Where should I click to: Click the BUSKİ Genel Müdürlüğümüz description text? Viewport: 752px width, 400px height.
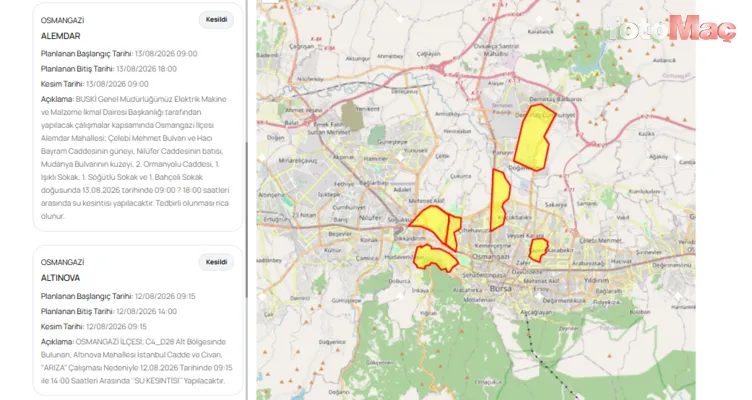click(135, 157)
